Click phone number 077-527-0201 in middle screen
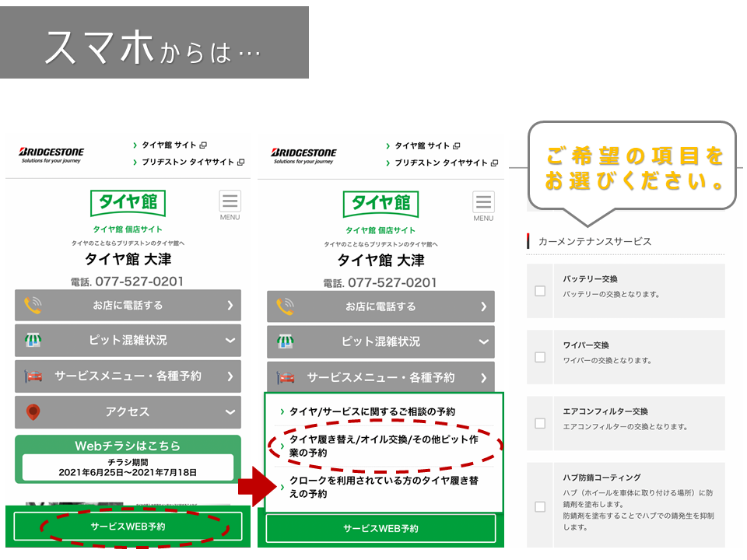Image resolution: width=747 pixels, height=560 pixels. pos(392,283)
